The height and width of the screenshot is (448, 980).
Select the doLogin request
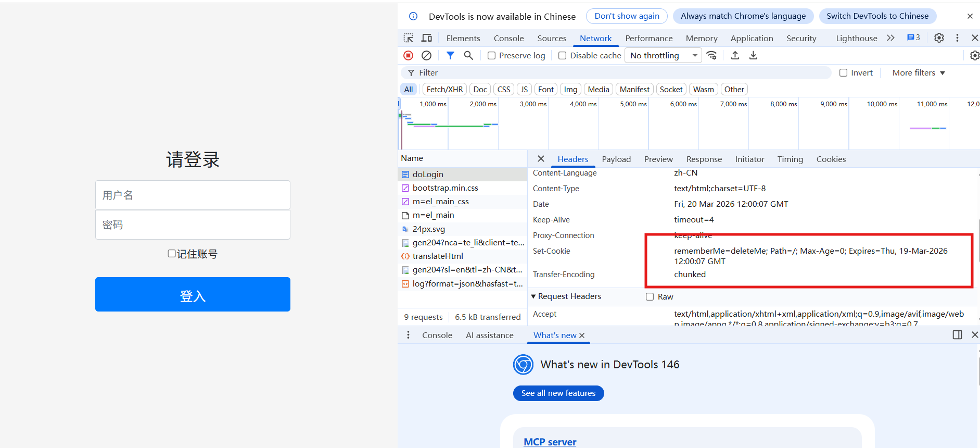click(463, 175)
